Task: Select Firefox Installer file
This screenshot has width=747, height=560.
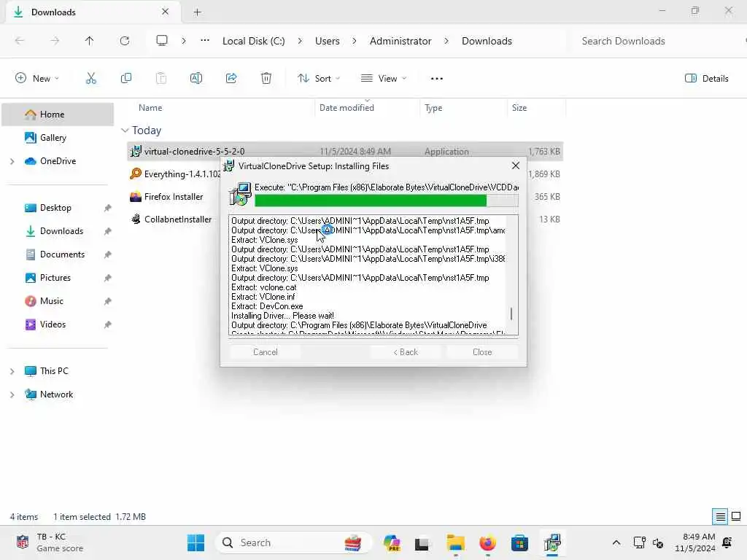Action: [174, 197]
